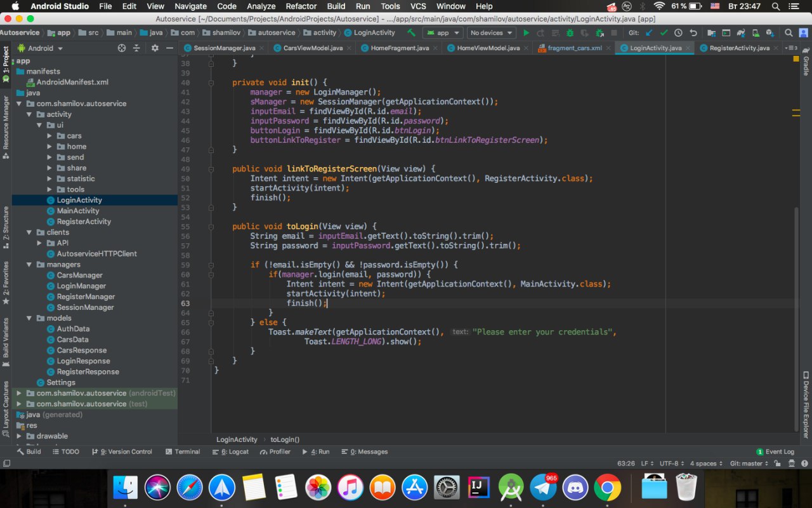Open Discord from the Dock
This screenshot has width=812, height=508.
coord(575,487)
